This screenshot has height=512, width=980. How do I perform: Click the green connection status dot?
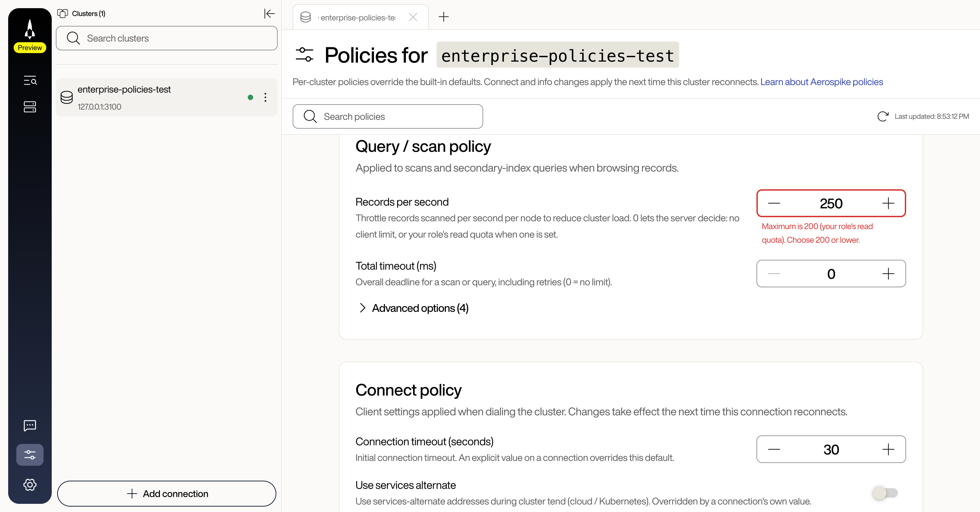(250, 97)
